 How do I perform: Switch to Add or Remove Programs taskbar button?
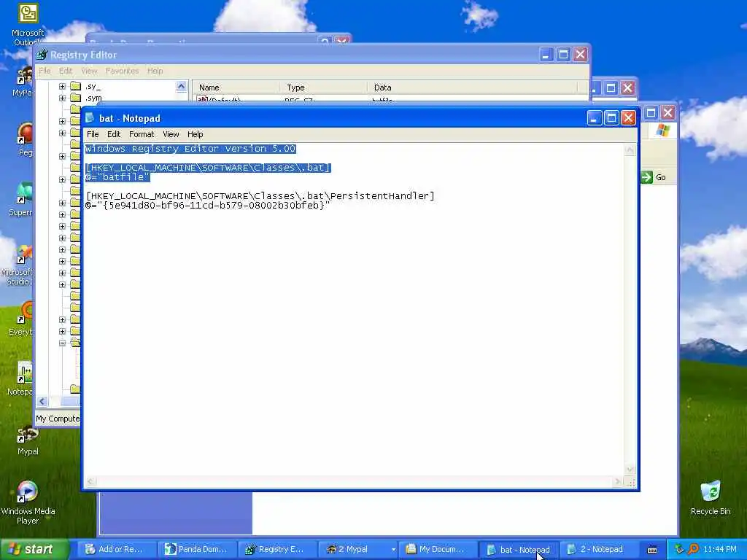tap(116, 550)
